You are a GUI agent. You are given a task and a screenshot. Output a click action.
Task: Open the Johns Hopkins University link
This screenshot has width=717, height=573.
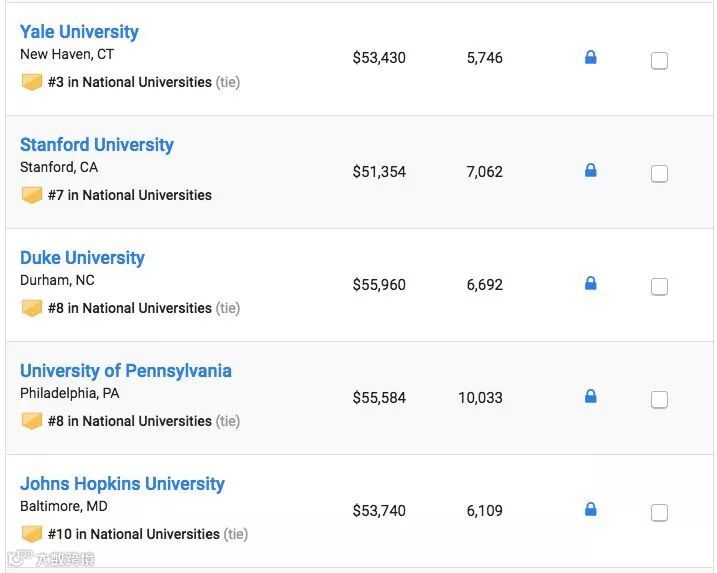tap(122, 484)
